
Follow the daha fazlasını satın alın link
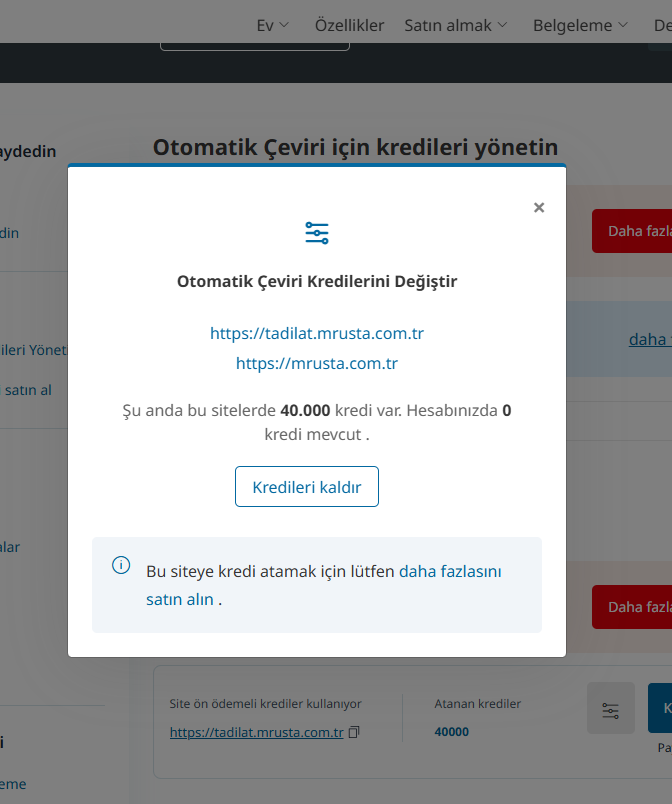(x=323, y=585)
